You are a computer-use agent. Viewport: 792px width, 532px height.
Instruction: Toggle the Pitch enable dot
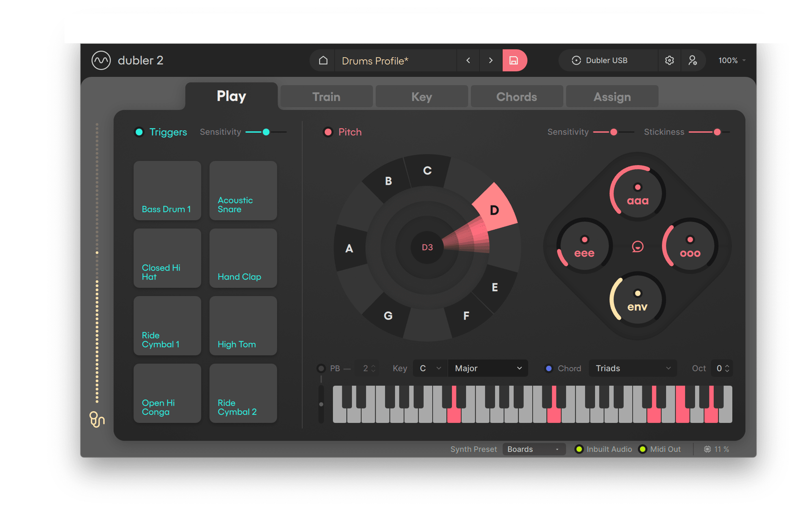[x=328, y=132]
